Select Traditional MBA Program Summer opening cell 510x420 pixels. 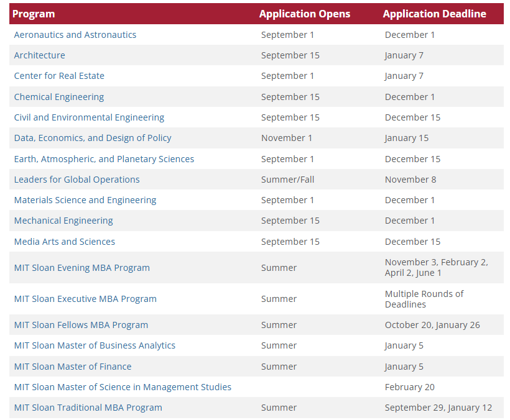coord(279,408)
